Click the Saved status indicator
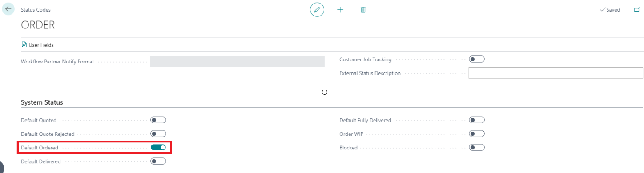Image resolution: width=644 pixels, height=173 pixels. pyautogui.click(x=610, y=10)
